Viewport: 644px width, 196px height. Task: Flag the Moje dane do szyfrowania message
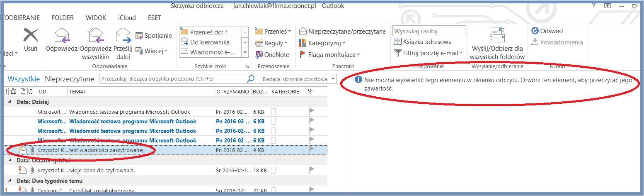click(312, 170)
